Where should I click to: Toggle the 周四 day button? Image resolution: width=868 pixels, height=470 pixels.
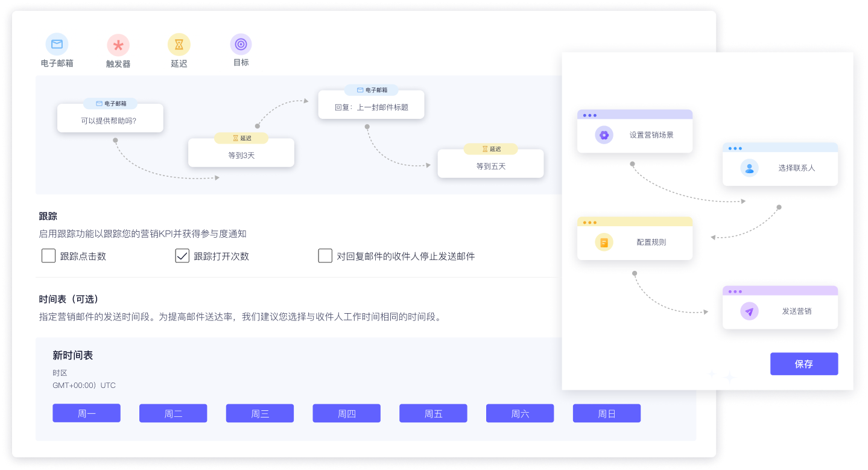[x=346, y=413]
